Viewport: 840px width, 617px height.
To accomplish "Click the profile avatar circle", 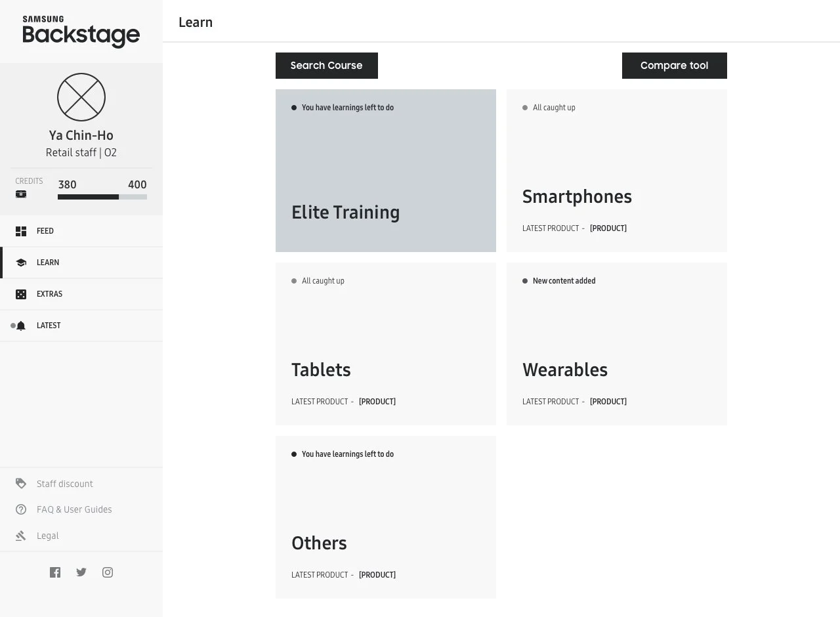I will (81, 97).
